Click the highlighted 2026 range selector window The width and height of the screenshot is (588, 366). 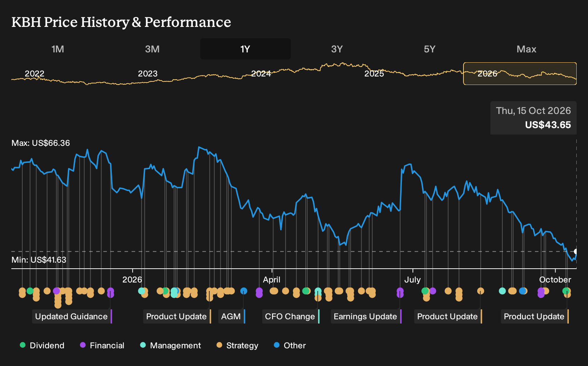tap(520, 74)
